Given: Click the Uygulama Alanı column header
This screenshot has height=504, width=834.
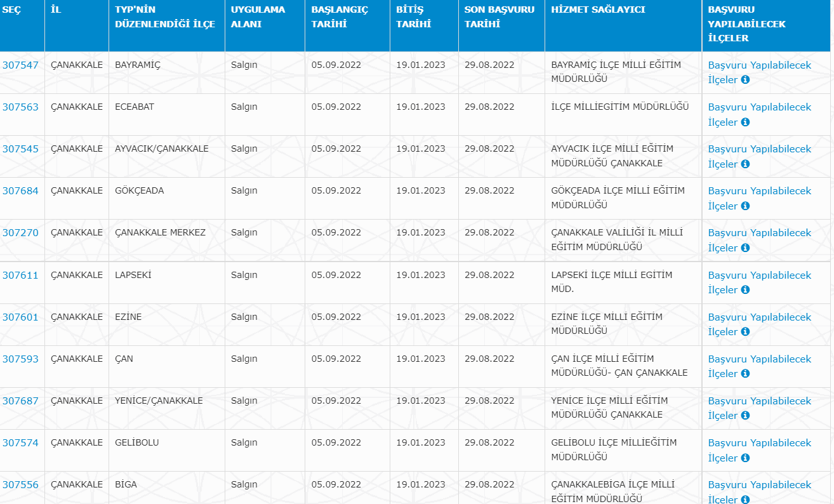Looking at the screenshot, I should (x=258, y=17).
